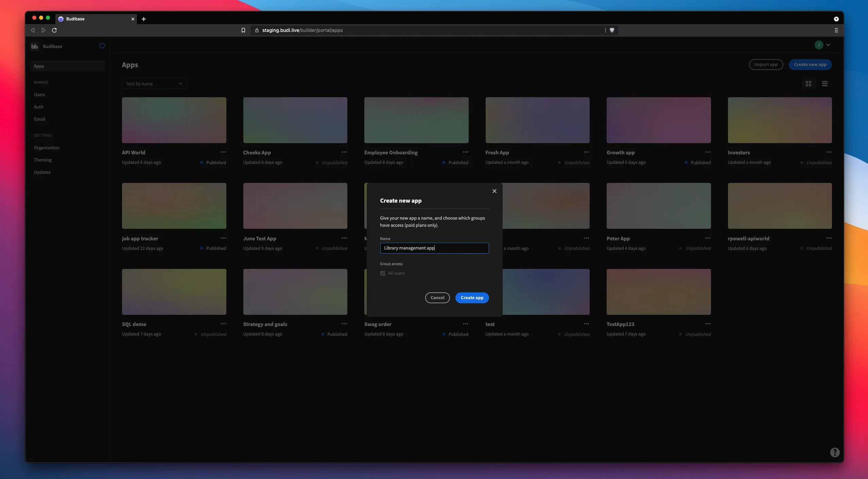Open the Brave shields icon in address bar
Screen dimensions: 868x479
tap(612, 30)
